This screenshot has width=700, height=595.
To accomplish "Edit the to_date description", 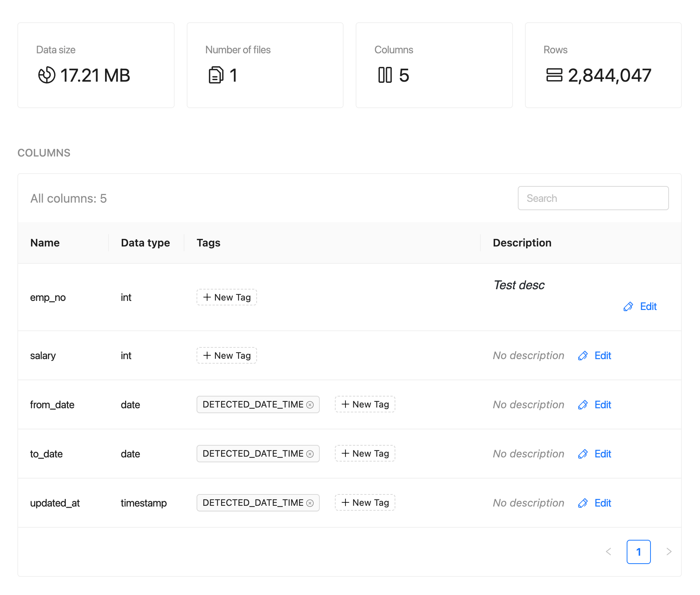I will (595, 454).
